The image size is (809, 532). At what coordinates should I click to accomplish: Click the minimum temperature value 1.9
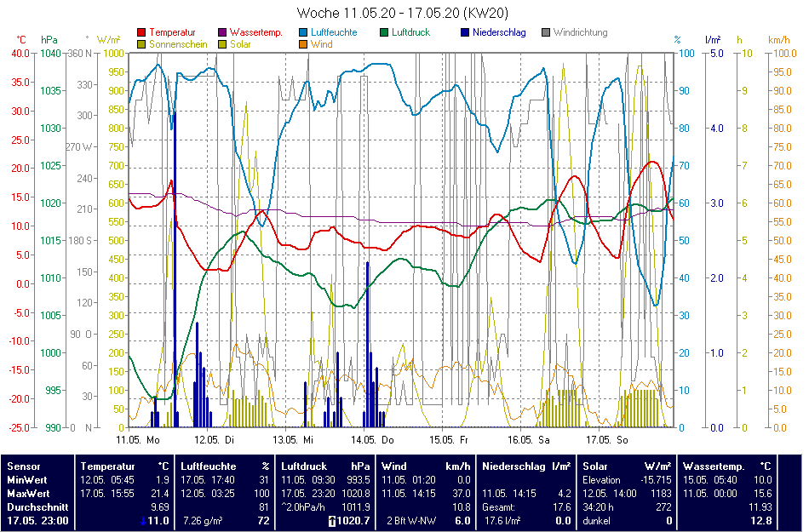coord(163,479)
